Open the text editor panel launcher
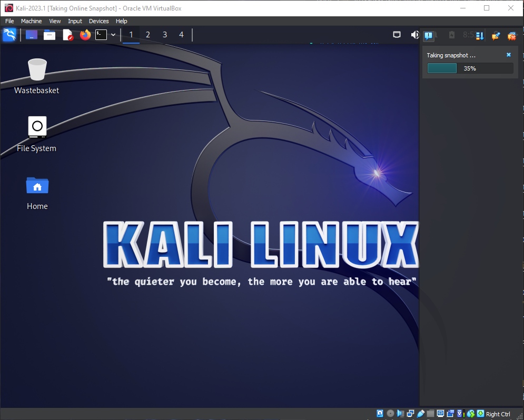The image size is (524, 420). (68, 35)
